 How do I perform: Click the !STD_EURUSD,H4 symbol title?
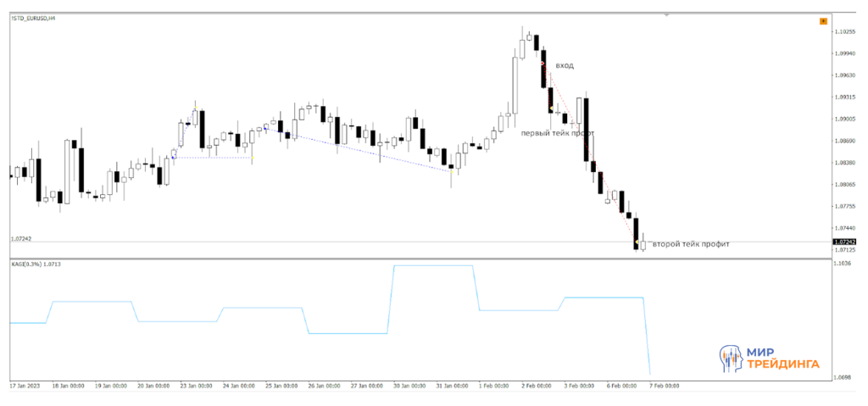34,19
